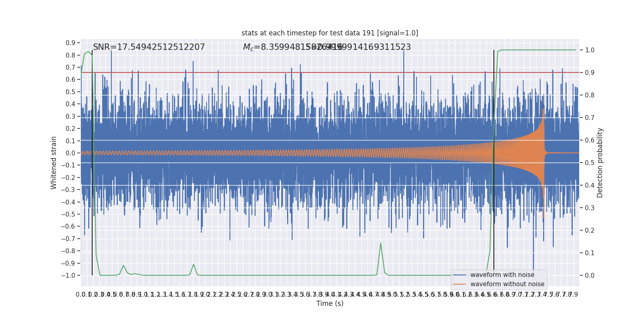The image size is (644, 322).
Task: Click the 'Detection probability' right axis label
Action: [x=600, y=163]
